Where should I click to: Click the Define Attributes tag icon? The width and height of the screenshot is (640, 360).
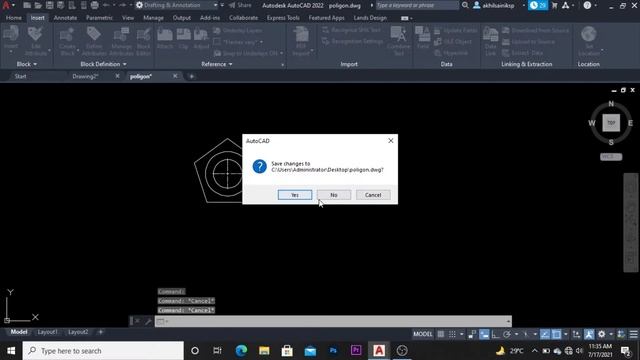tap(94, 34)
